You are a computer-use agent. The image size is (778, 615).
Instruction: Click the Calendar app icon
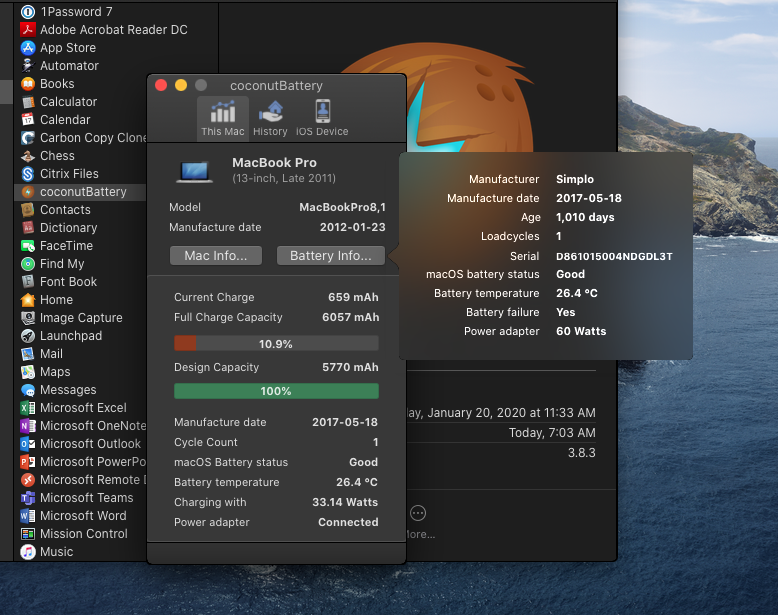(28, 120)
